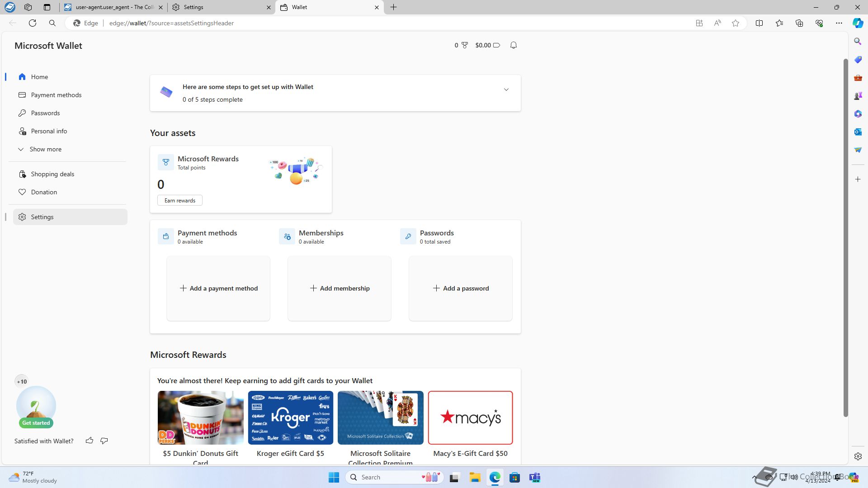The height and width of the screenshot is (488, 868).
Task: Click the rewards points trophy icon
Action: [x=464, y=45]
